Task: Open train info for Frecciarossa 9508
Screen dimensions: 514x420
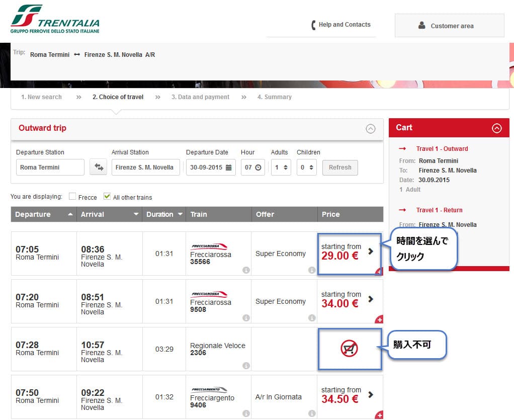Action: (246, 318)
